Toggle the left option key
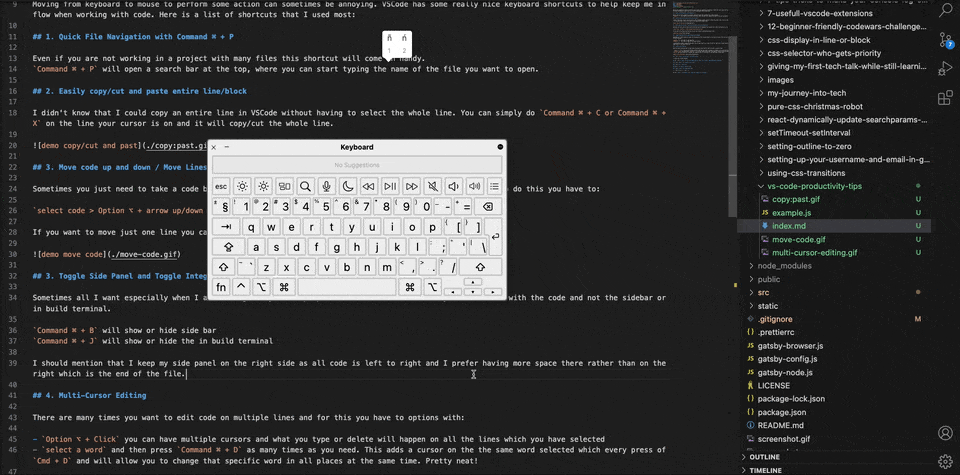Screen dimensions: 960x475 261,287
